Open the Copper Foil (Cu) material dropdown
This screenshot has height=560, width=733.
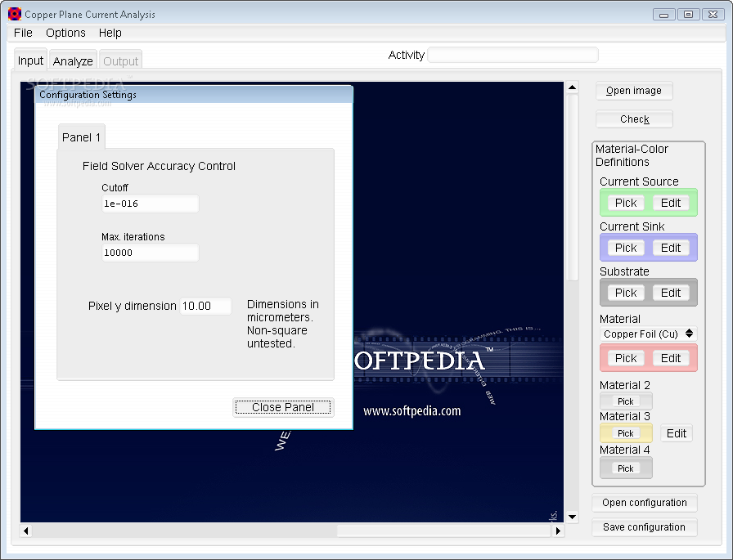click(648, 334)
